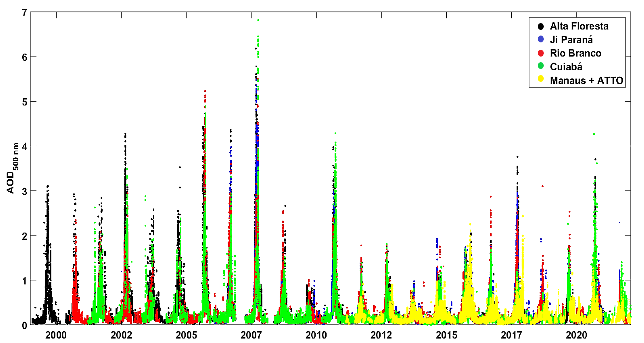Click the Ji Paraná legend label

(571, 40)
